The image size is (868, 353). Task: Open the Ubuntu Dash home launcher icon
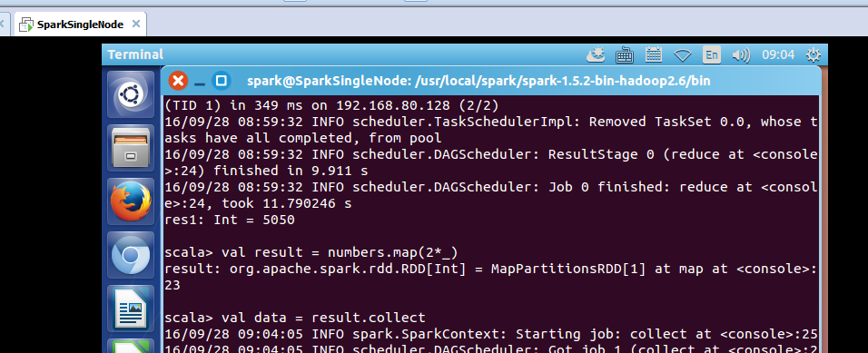(x=131, y=94)
